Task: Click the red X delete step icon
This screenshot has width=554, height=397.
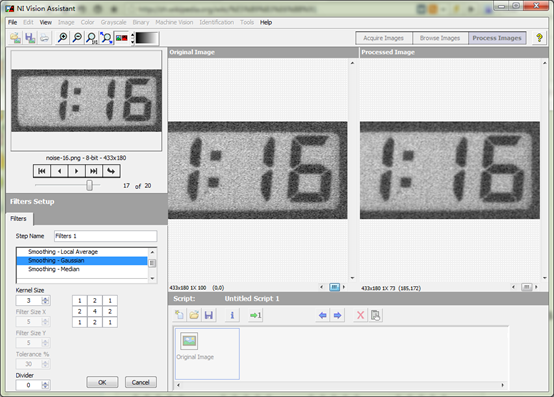Action: click(x=360, y=315)
